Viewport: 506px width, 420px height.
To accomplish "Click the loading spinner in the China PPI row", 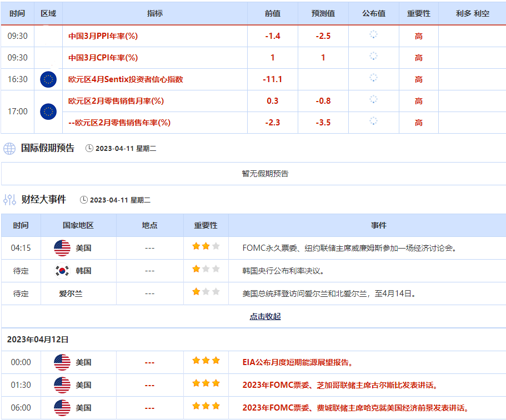I will [x=373, y=35].
